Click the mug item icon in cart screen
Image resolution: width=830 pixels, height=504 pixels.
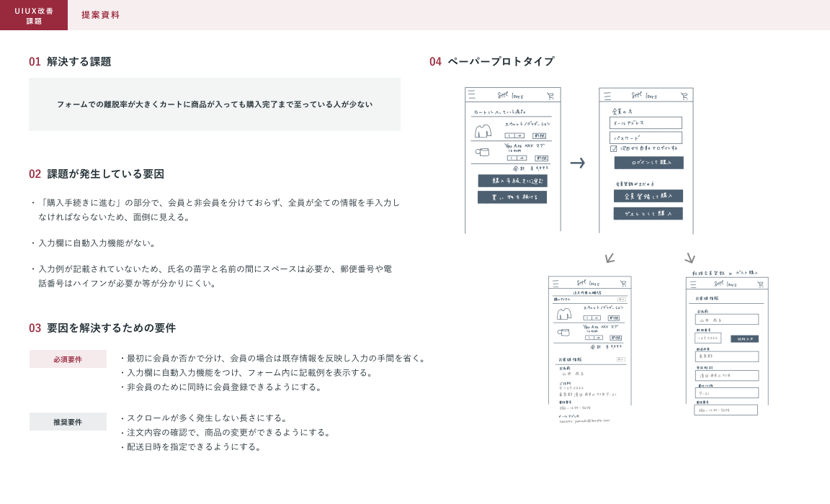(482, 152)
